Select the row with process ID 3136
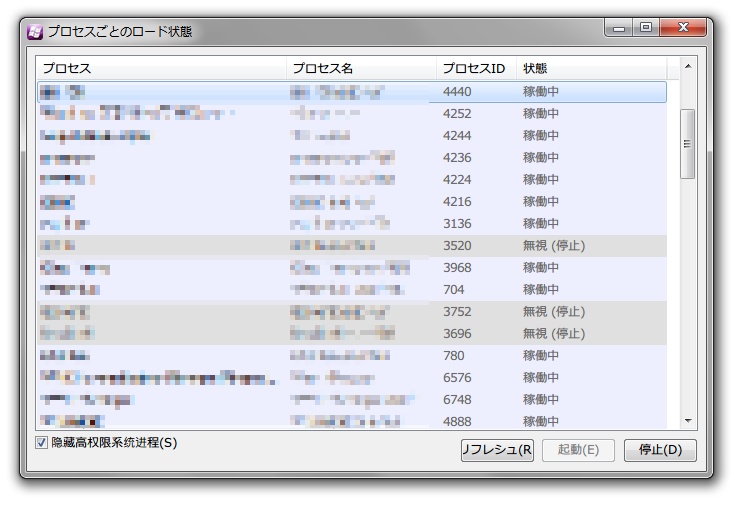The image size is (740, 505). pos(352,224)
